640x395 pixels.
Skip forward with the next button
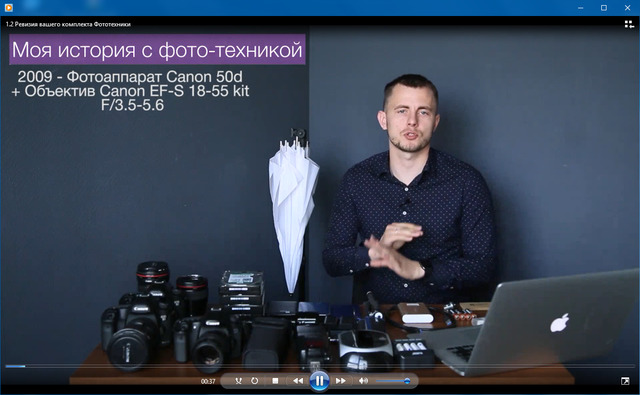tap(341, 381)
